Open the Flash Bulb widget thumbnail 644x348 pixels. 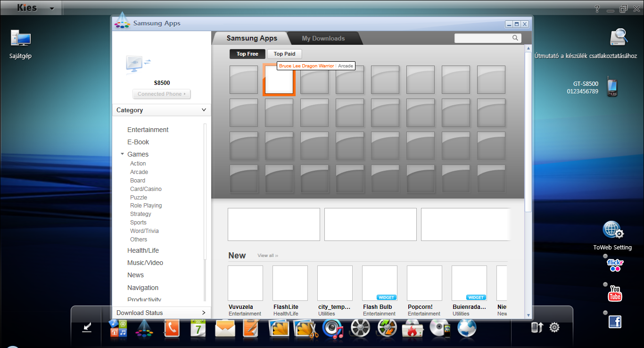[380, 283]
